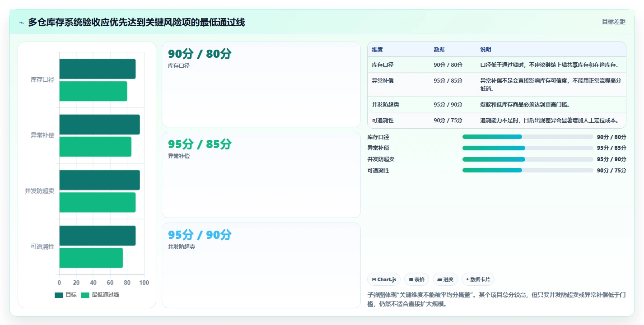Click the main title 多仓库存系统验收 heading
The height and width of the screenshot is (325, 644).
pos(136,22)
